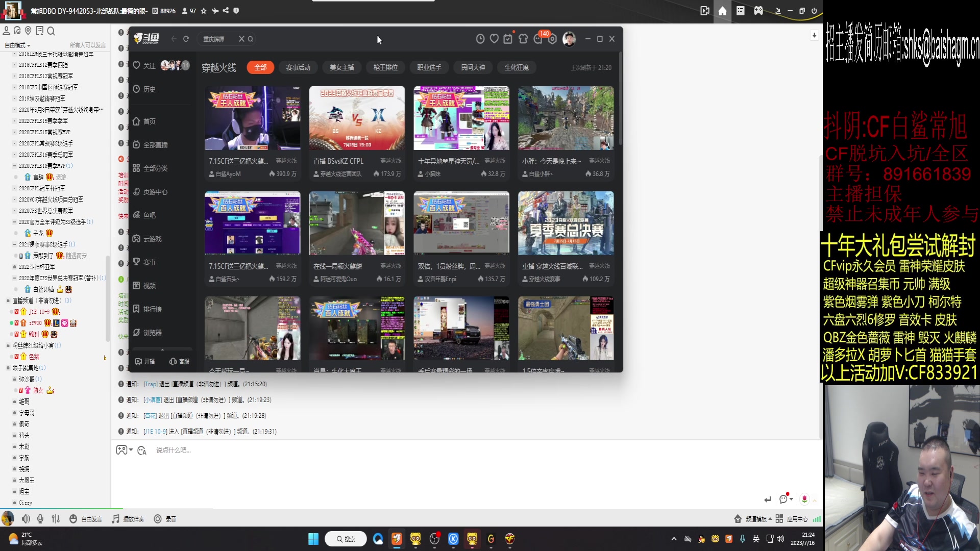
Task: Collapse 粉丝牌21级给小窝 channel group
Action: [8, 345]
